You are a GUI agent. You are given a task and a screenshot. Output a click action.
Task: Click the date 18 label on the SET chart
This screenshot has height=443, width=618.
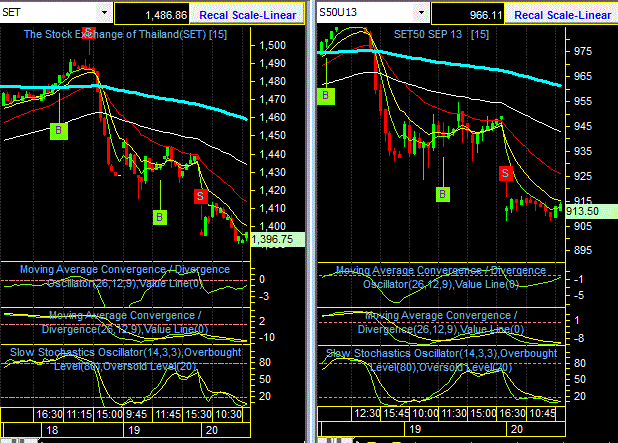click(x=52, y=430)
